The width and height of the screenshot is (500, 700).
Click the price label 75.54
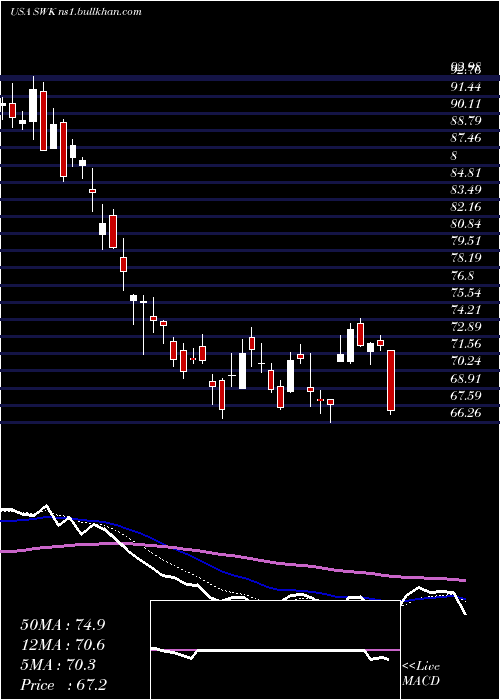tap(466, 293)
